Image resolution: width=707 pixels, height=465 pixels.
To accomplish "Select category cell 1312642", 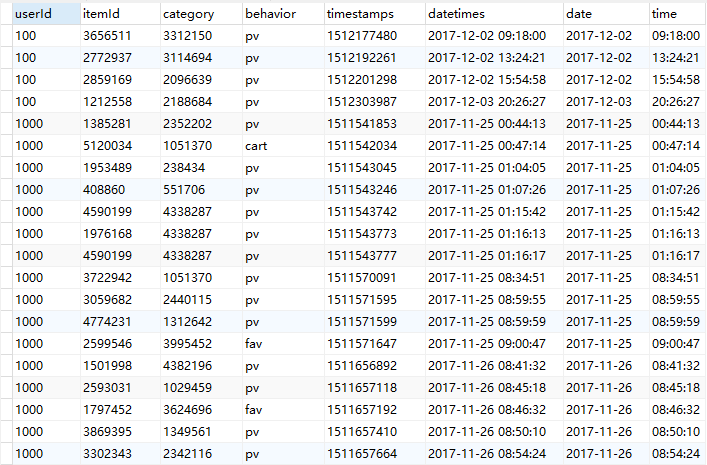I will tap(201, 322).
